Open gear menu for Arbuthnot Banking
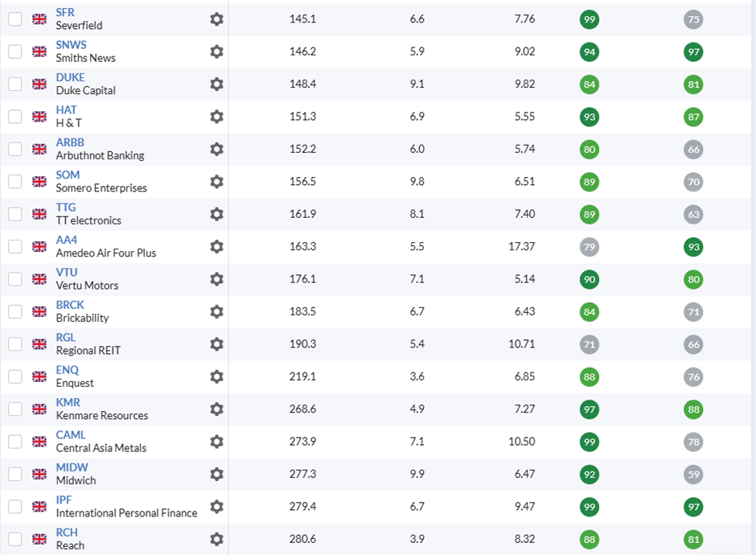The width and height of the screenshot is (756, 555). pos(216,149)
